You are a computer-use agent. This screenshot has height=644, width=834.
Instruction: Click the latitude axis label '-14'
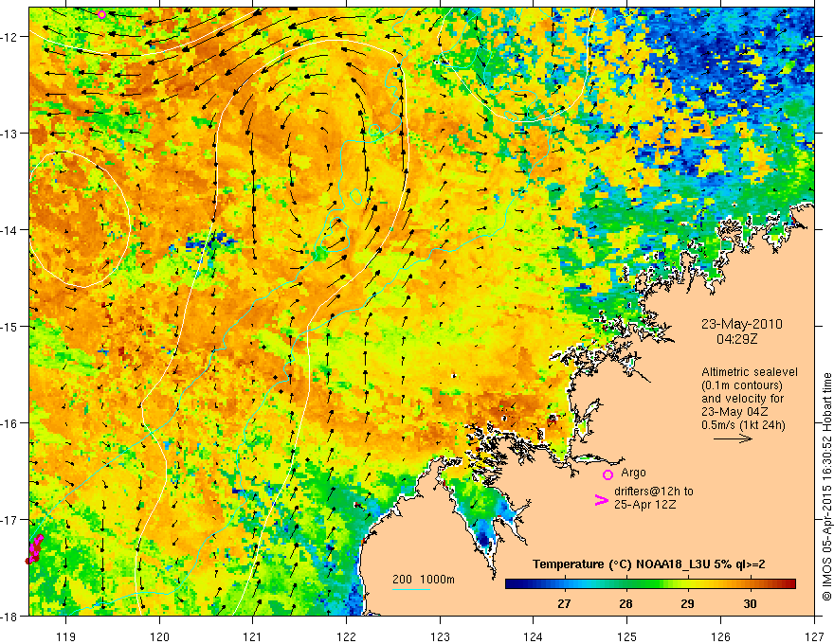click(9, 230)
